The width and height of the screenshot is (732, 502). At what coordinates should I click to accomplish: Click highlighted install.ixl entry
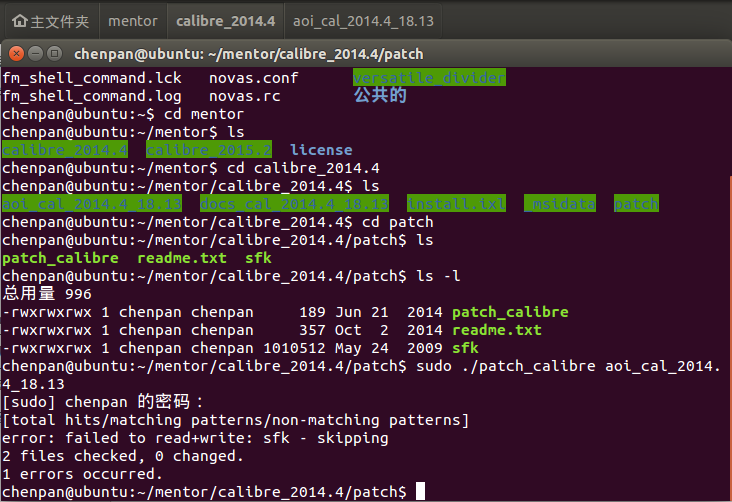click(x=456, y=204)
